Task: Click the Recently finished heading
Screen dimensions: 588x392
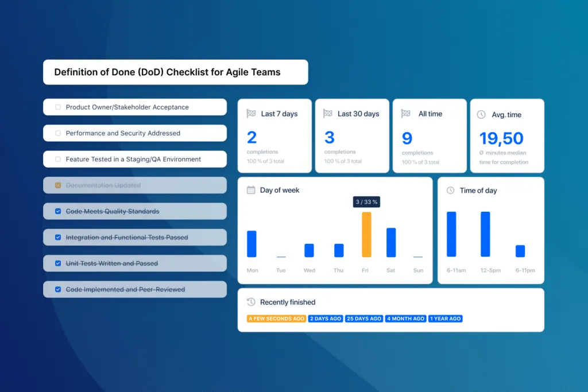Action: 288,302
